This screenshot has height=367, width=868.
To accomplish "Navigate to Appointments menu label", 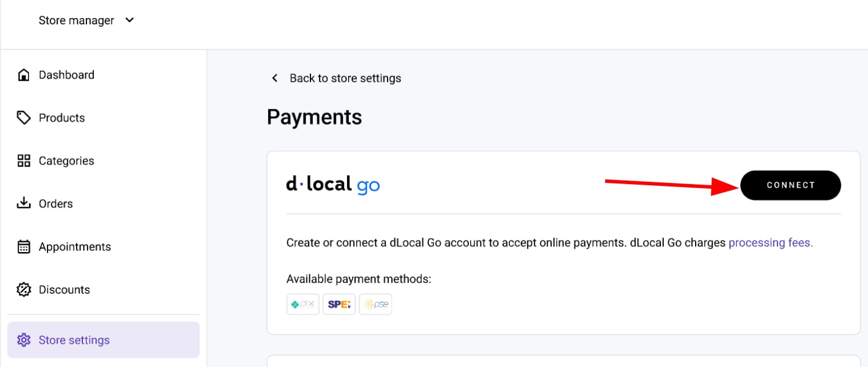I will [75, 247].
